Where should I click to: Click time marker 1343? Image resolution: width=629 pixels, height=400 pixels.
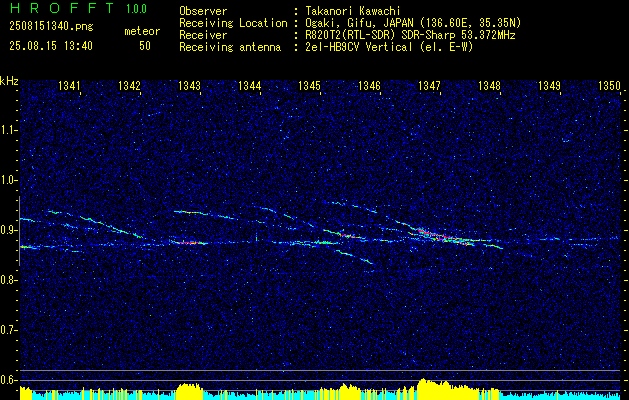[189, 85]
